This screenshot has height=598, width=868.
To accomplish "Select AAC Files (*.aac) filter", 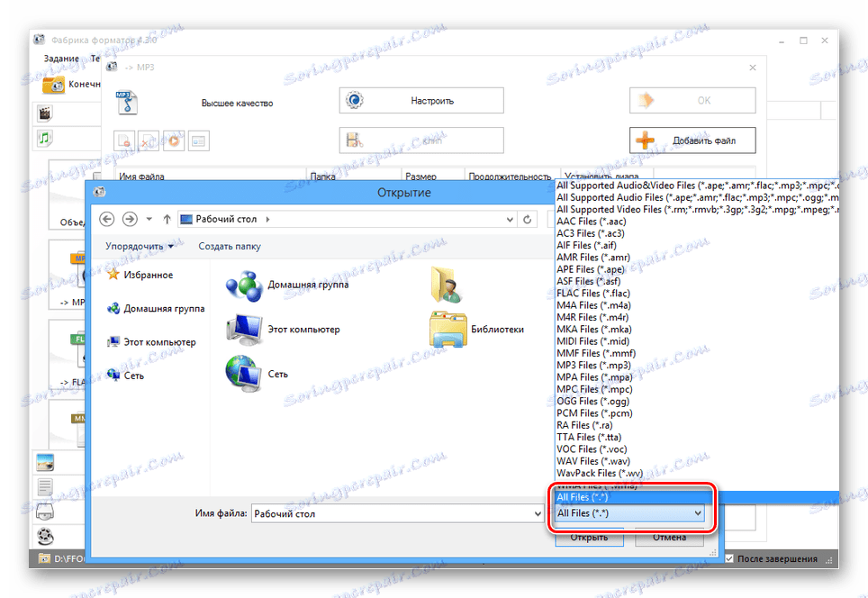I will click(x=698, y=222).
